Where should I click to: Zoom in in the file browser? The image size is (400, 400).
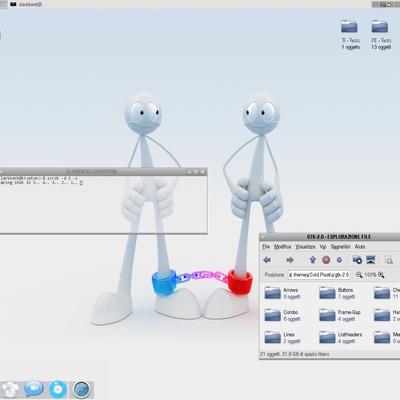(x=381, y=275)
